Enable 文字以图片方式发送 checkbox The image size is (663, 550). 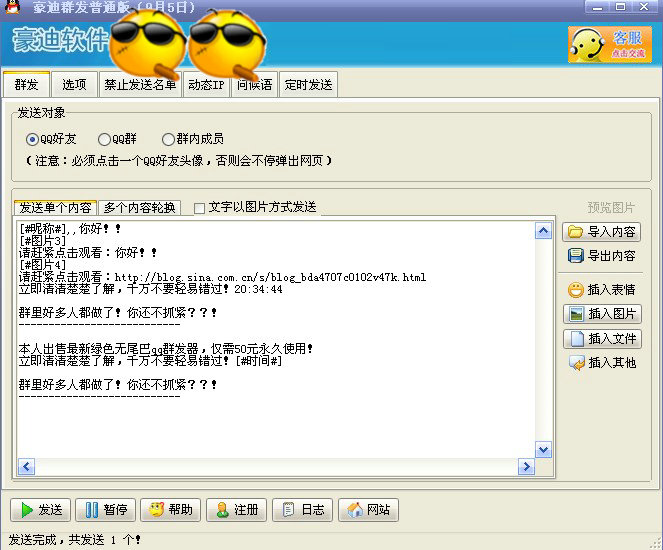click(x=200, y=208)
